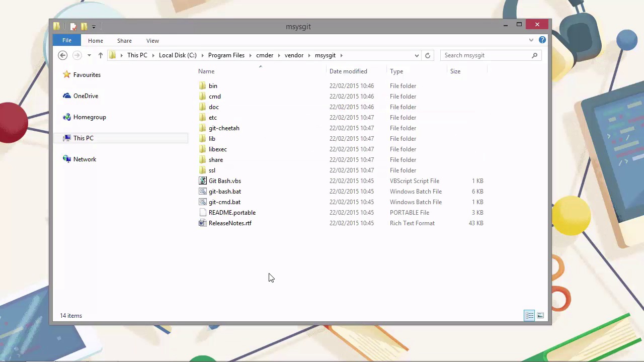Expand chevron after Program Files breadcrumb

[250, 55]
